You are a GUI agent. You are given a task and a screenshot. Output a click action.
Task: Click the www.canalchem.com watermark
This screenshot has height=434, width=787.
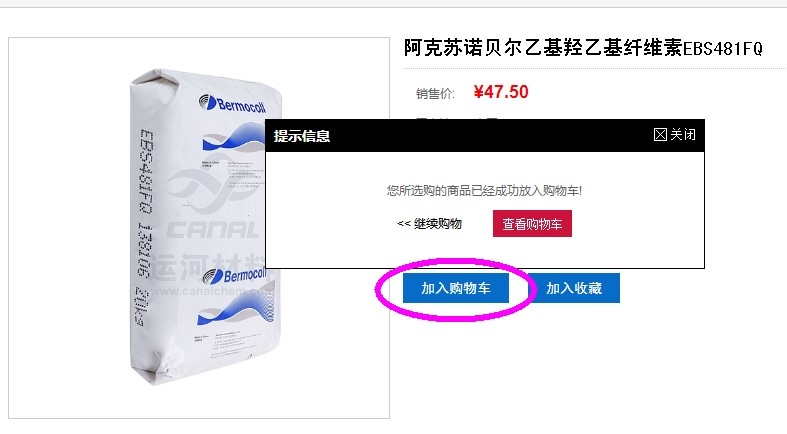pyautogui.click(x=212, y=291)
